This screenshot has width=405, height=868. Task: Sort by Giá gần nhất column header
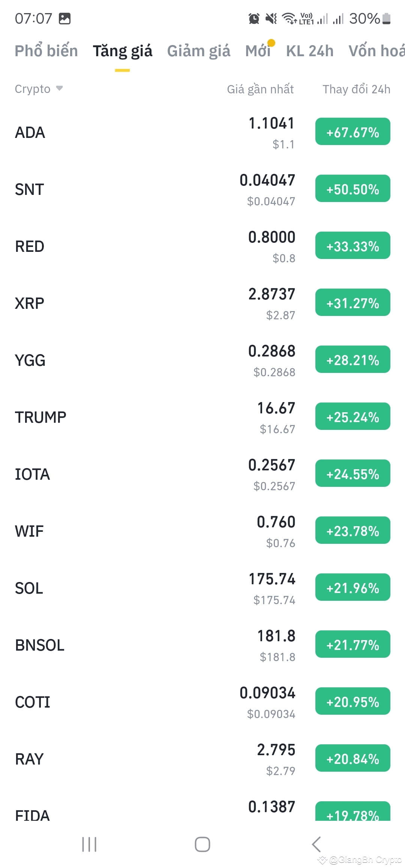[x=260, y=89]
